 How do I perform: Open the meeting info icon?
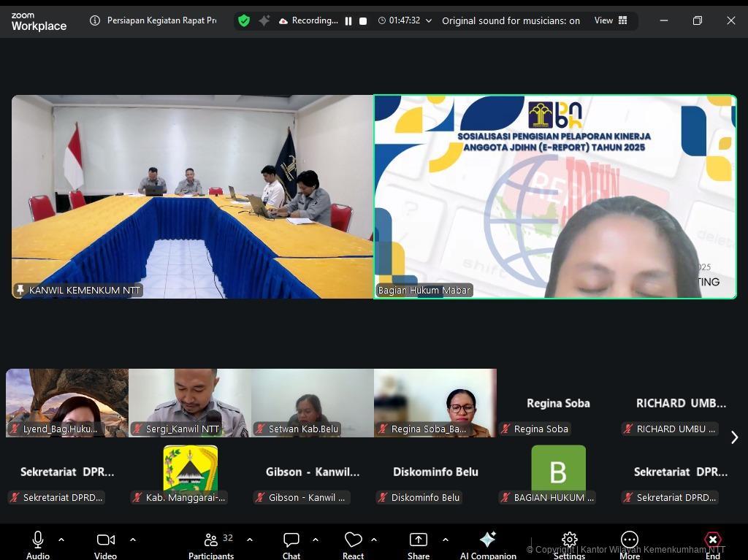tap(94, 20)
